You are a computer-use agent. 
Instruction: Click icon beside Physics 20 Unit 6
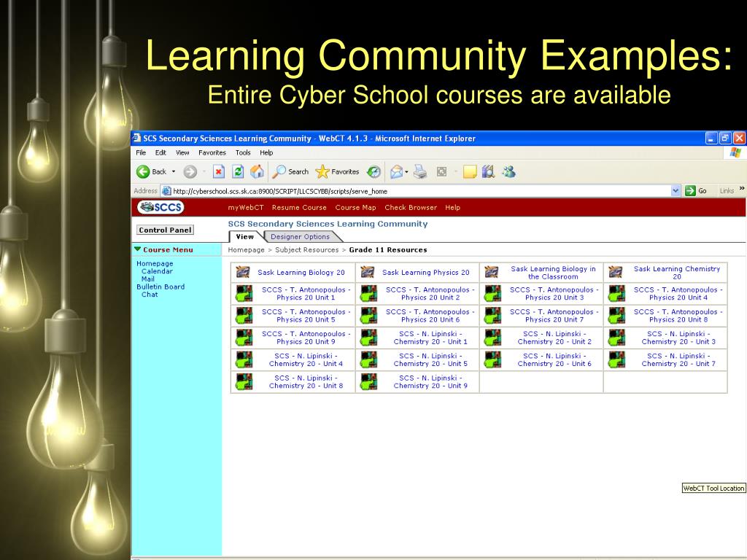pyautogui.click(x=368, y=316)
